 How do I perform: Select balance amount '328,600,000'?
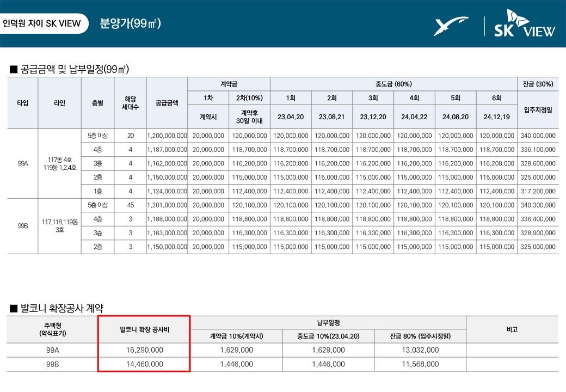pos(538,163)
